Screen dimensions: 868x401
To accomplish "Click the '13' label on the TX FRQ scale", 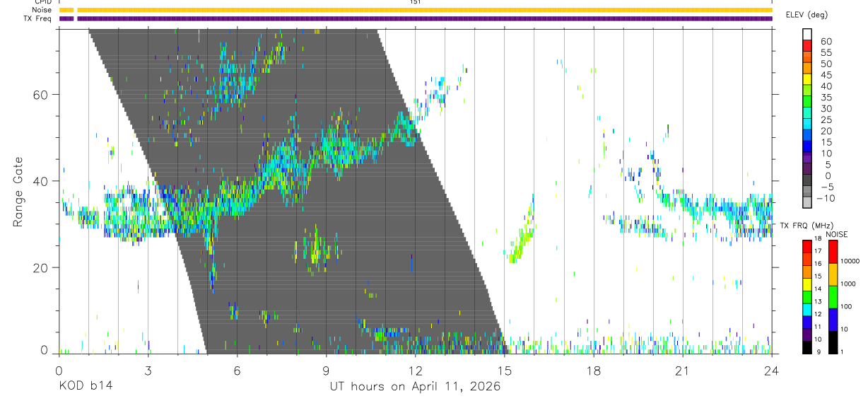I will pyautogui.click(x=818, y=301).
